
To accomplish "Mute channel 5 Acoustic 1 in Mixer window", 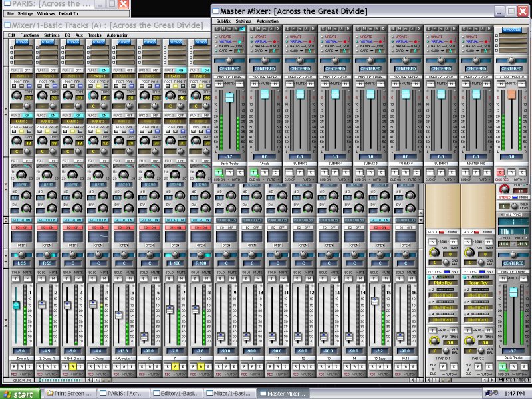I will [130, 279].
